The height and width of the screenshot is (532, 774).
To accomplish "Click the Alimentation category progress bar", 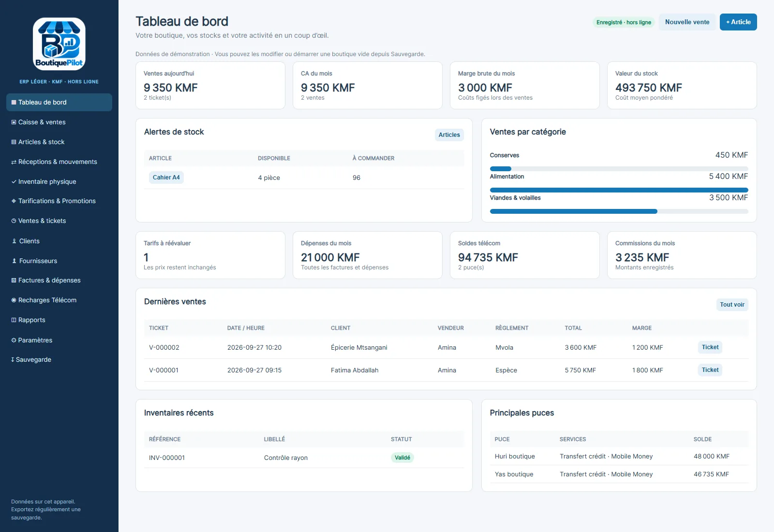I will 619,190.
